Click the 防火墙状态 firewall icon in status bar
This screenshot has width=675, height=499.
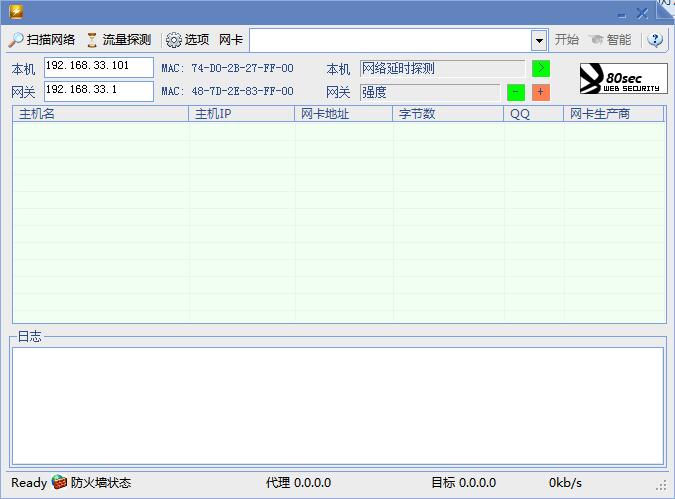(x=60, y=483)
